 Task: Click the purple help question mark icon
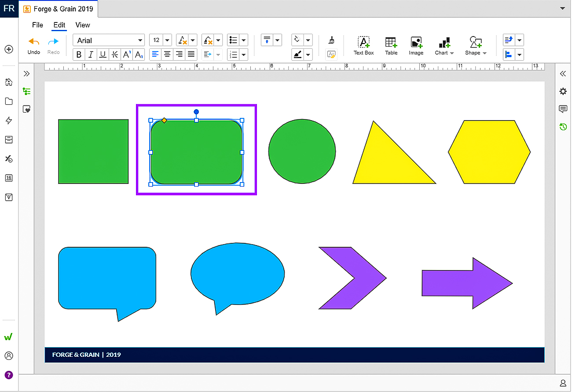coord(9,375)
